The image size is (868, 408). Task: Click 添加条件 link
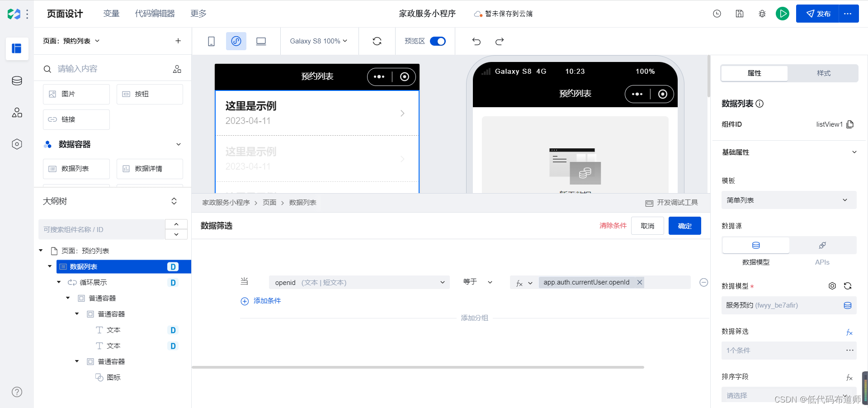point(261,301)
